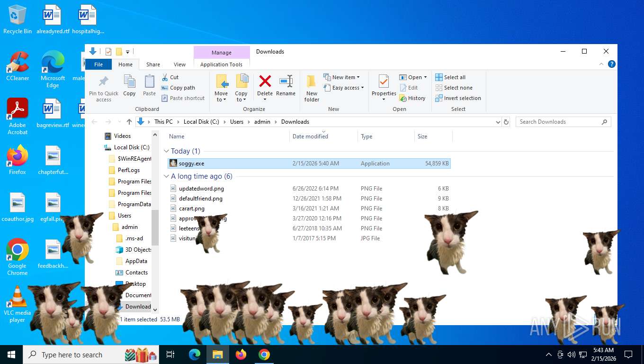The image size is (644, 364).
Task: Click Copy path in the ribbon
Action: click(x=178, y=88)
